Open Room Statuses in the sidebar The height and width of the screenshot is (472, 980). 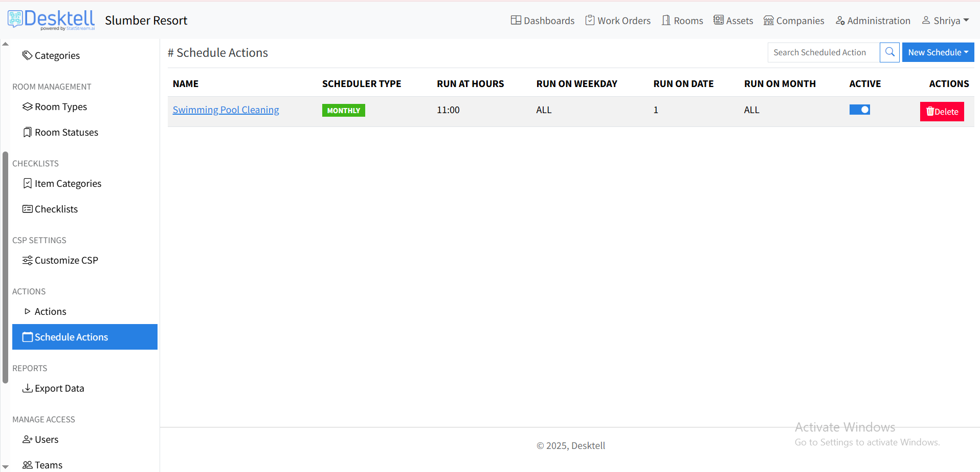click(x=66, y=132)
